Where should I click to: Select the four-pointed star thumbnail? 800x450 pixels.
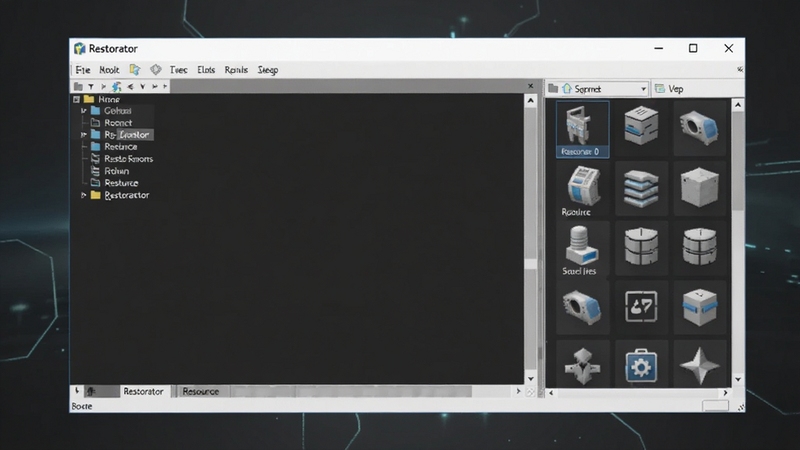(x=699, y=365)
